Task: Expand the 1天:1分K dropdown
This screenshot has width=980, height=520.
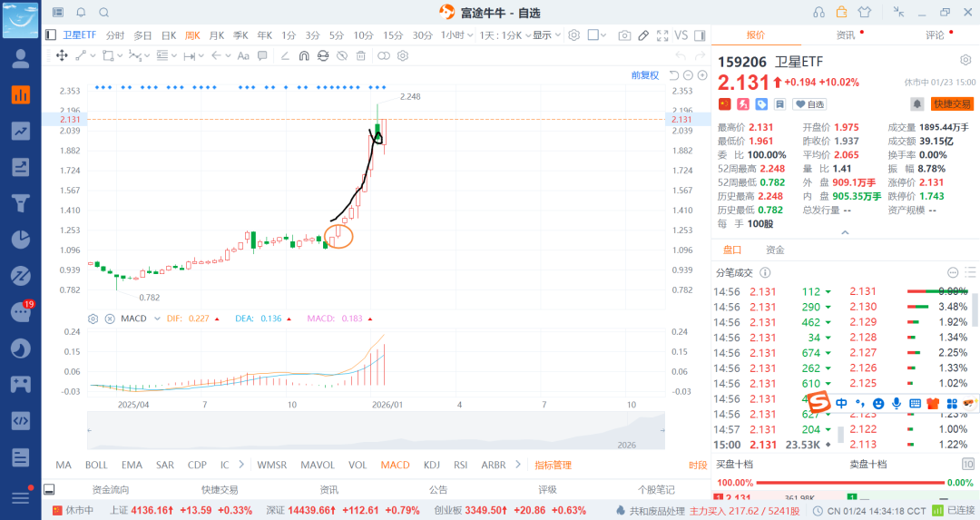Action: click(505, 35)
